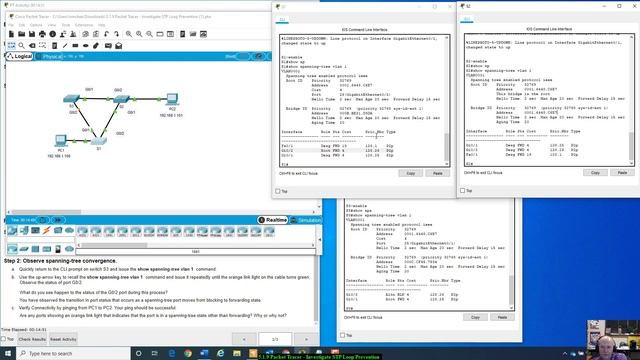Choose the Place Note tool
This screenshot has height=360, width=640.
(54, 46)
